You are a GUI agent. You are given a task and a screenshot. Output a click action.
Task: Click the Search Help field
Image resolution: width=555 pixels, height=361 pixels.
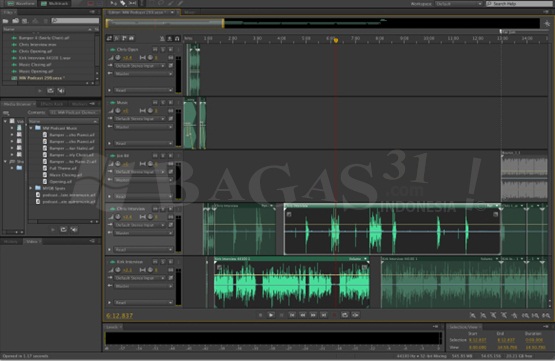(x=519, y=4)
